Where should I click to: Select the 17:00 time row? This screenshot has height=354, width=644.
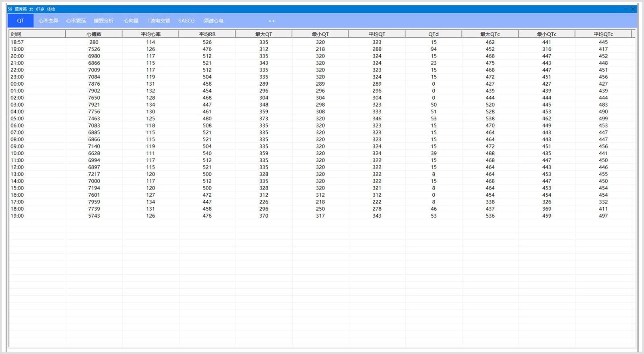[x=17, y=202]
